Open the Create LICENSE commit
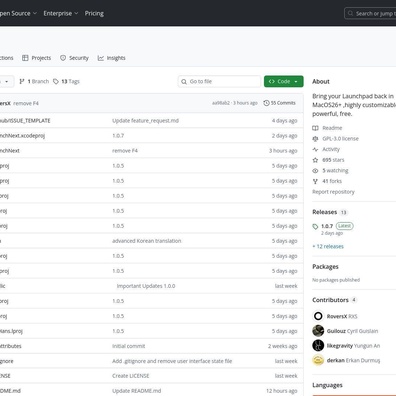 [x=131, y=376]
